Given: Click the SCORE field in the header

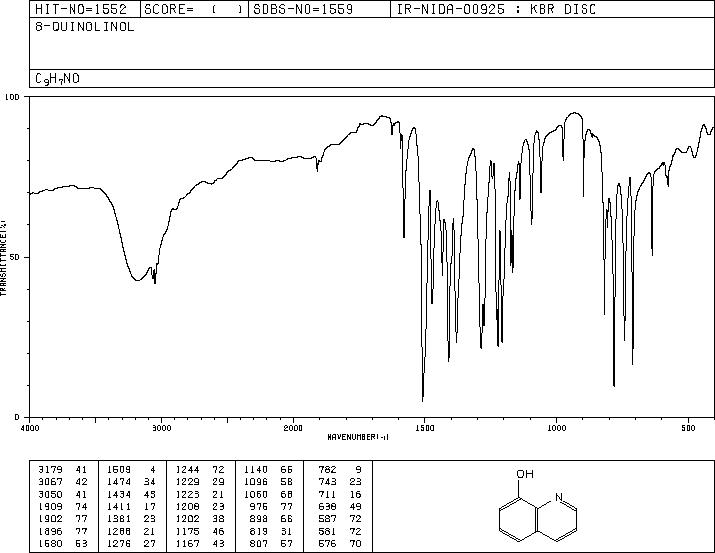Looking at the screenshot, I should point(194,9).
